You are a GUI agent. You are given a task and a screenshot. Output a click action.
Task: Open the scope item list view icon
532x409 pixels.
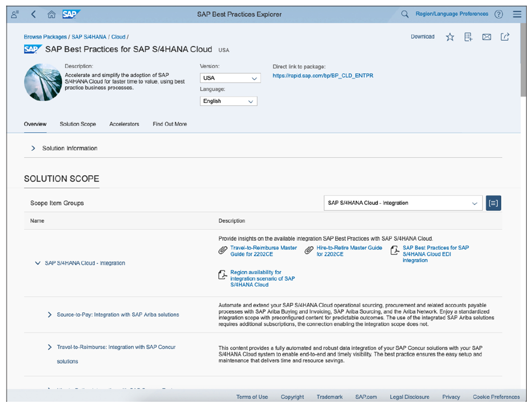click(x=493, y=203)
